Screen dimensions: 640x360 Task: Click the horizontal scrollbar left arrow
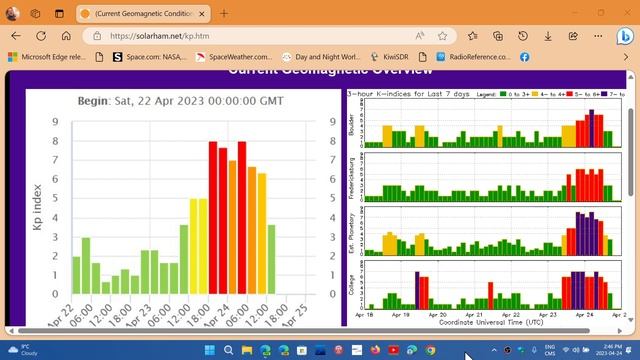pos(11,331)
